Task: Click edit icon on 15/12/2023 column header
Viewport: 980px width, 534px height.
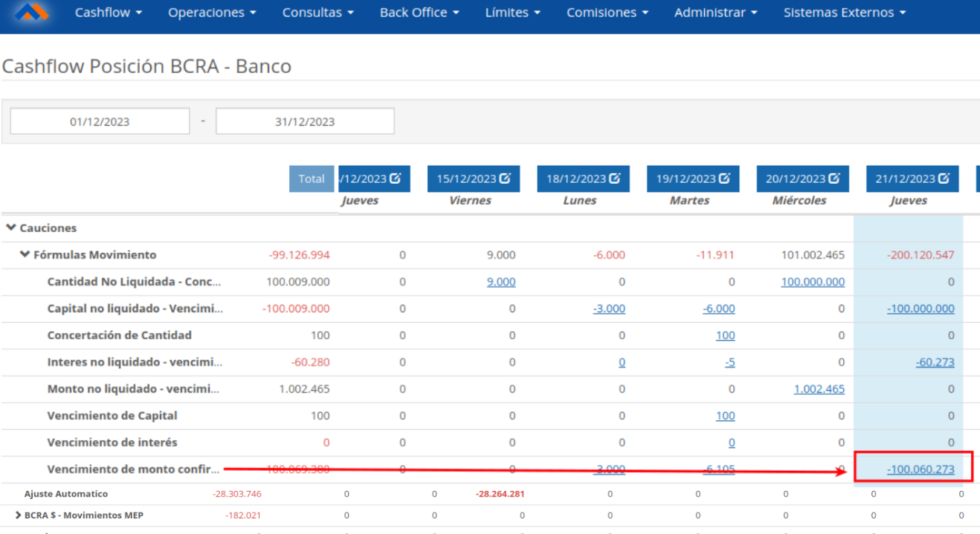Action: click(x=505, y=178)
